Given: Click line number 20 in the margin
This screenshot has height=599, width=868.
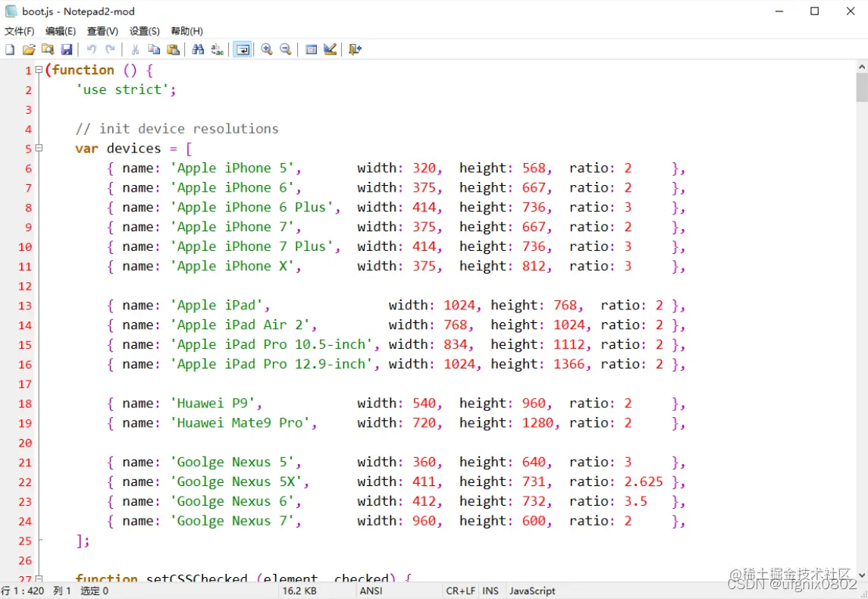Looking at the screenshot, I should 25,443.
